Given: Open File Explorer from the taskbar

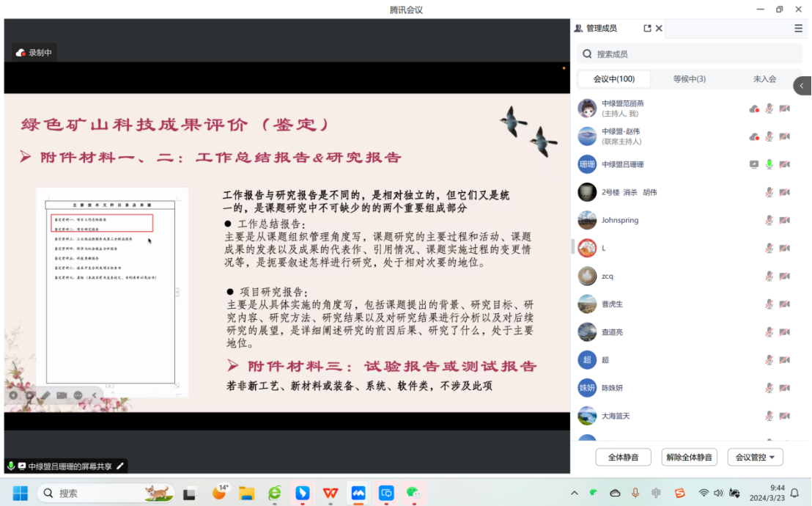Looking at the screenshot, I should (x=246, y=494).
